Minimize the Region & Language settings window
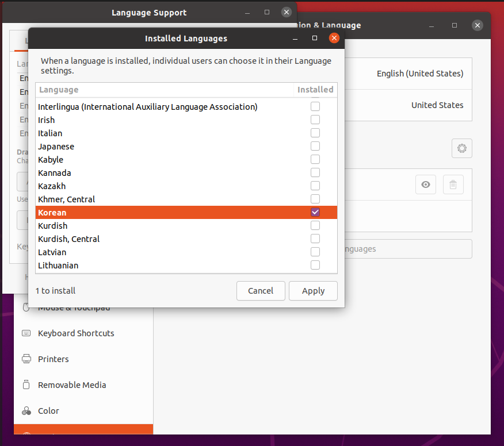This screenshot has width=504, height=446. [432, 25]
